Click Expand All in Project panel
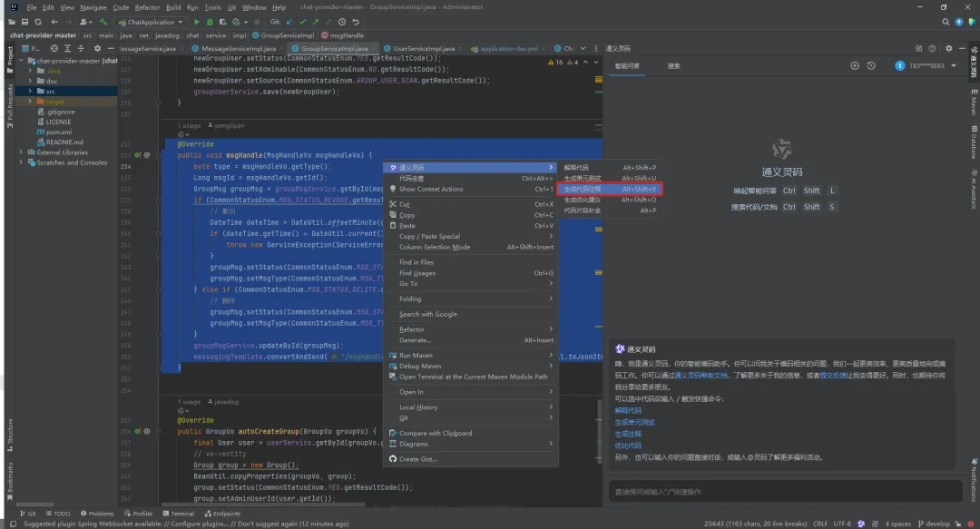The image size is (980, 529). pyautogui.click(x=67, y=48)
